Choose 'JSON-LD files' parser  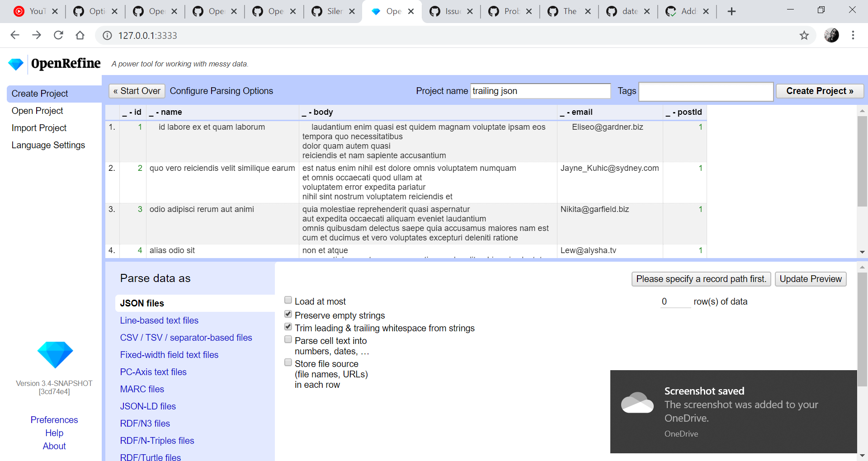[x=148, y=406]
